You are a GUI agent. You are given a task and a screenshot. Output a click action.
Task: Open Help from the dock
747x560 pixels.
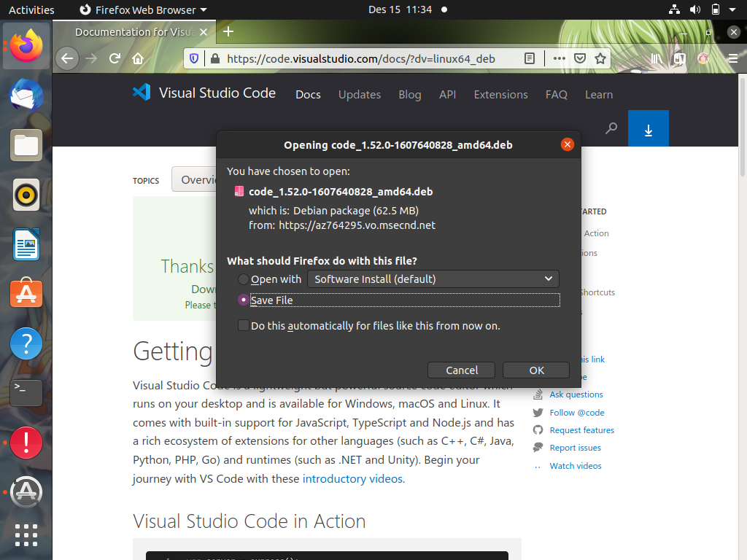click(x=26, y=343)
